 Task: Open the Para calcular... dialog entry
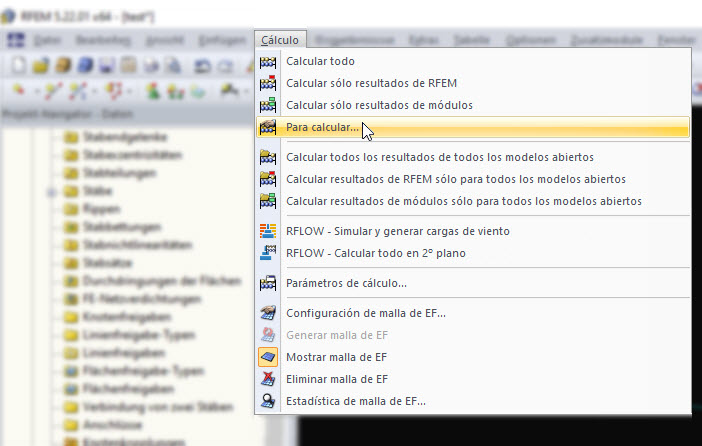(473, 127)
